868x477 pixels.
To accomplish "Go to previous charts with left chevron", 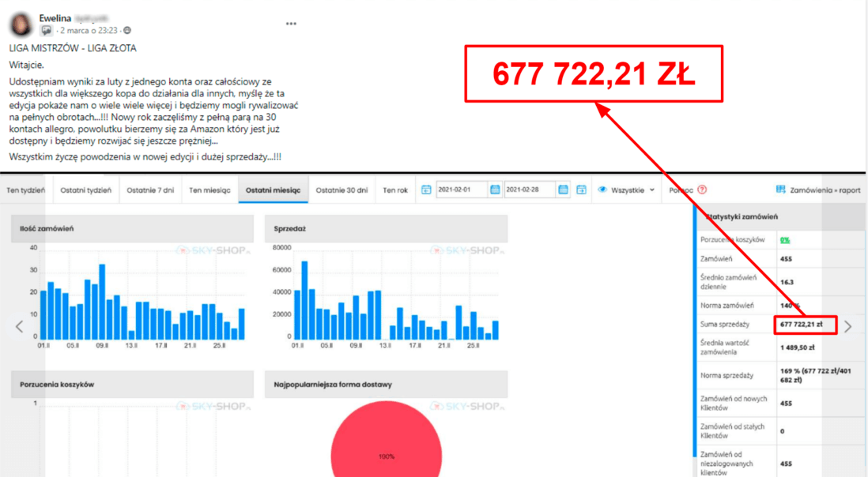I will pyautogui.click(x=20, y=326).
